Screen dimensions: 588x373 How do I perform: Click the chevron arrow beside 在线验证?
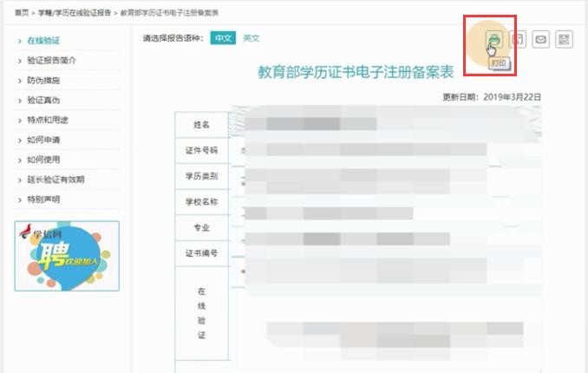[x=19, y=41]
